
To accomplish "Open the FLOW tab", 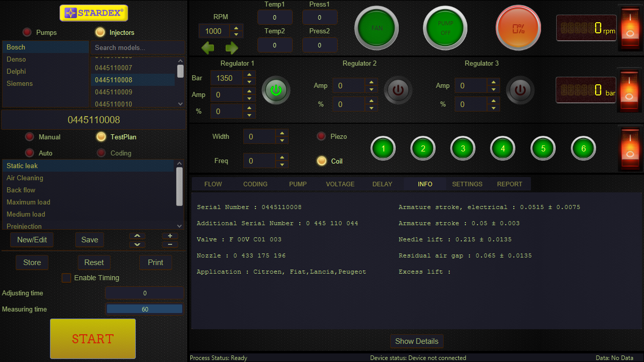I will tap(213, 184).
